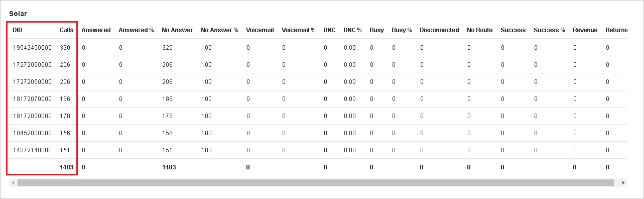Click the Disconnected column header
The height and width of the screenshot is (199, 644).
click(439, 30)
